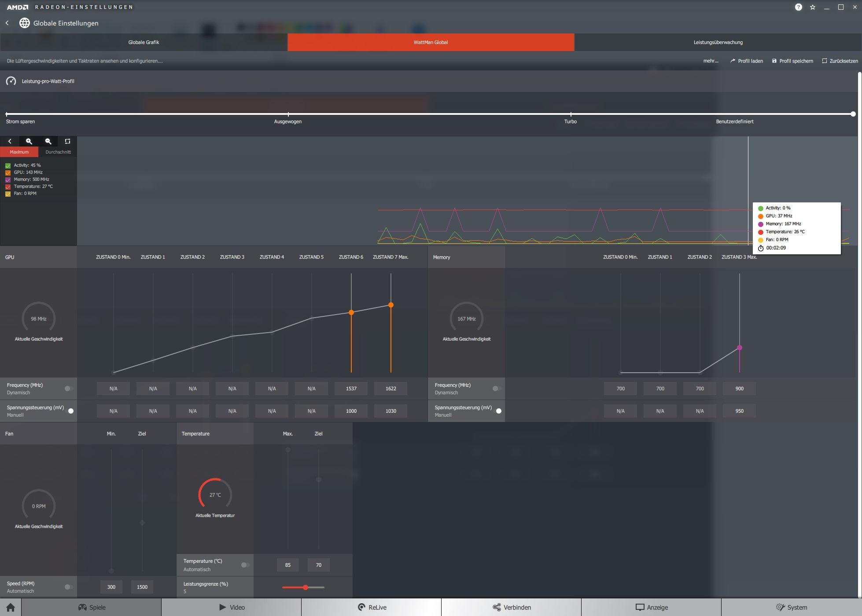This screenshot has height=616, width=862.
Task: Click the GPU Zustand 6 frequency handle
Action: [x=351, y=312]
